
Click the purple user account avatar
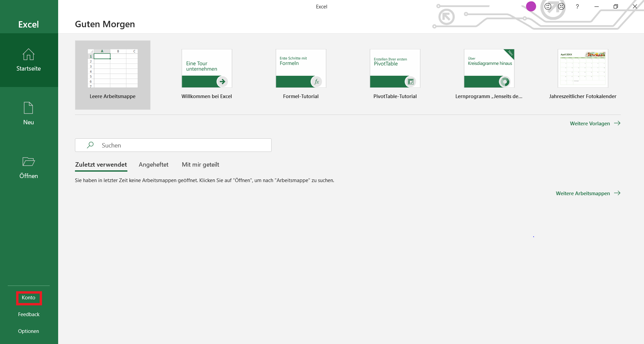(x=531, y=6)
